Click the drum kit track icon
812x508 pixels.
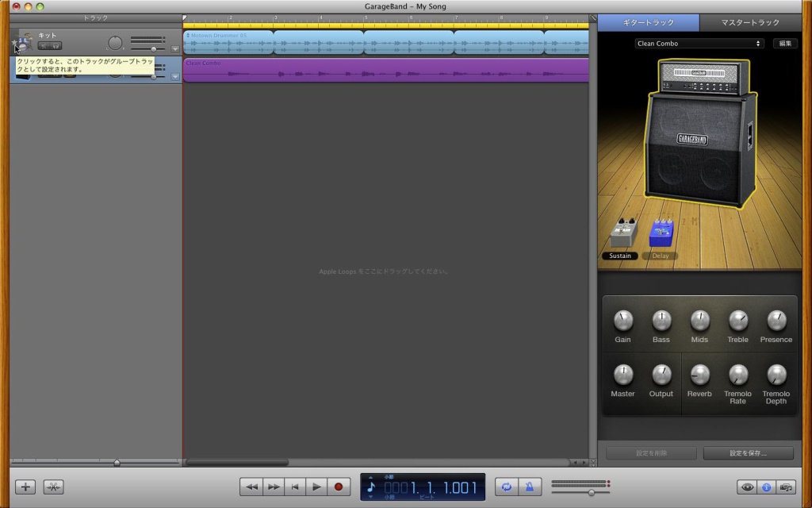coord(25,43)
